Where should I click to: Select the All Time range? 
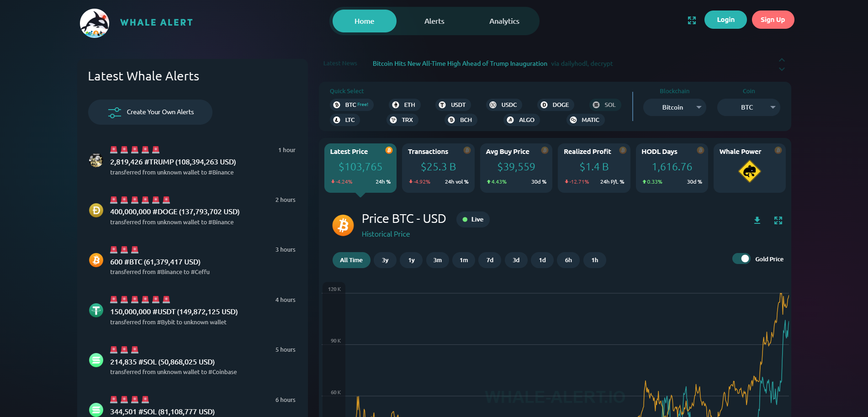pyautogui.click(x=351, y=260)
